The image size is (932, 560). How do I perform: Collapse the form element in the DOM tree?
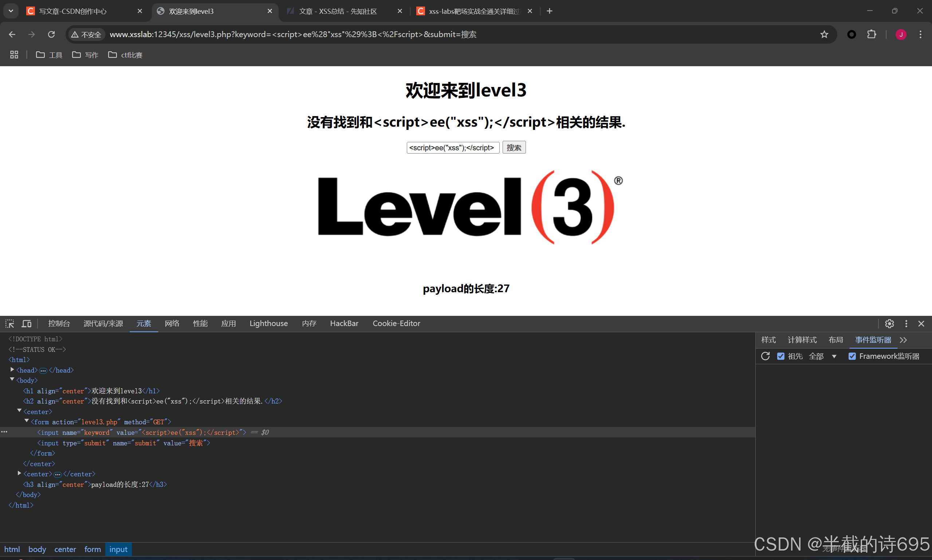click(27, 421)
